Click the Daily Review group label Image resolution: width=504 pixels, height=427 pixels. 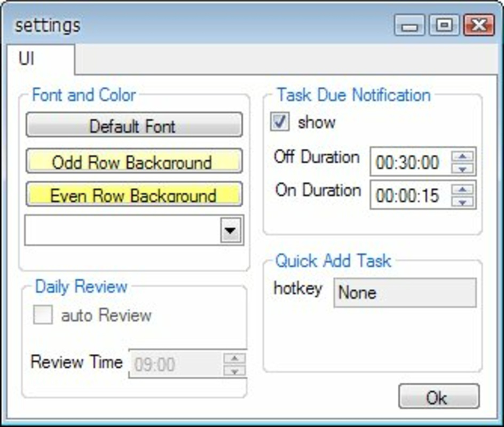point(81,286)
